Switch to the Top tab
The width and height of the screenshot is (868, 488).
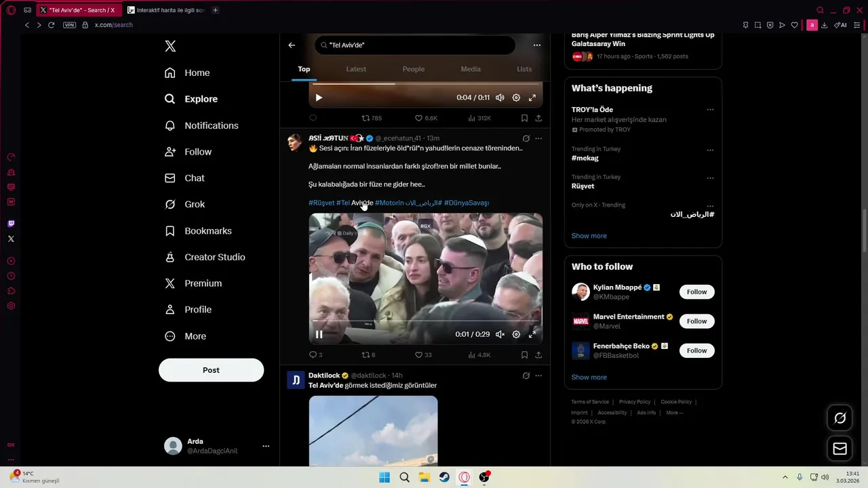[304, 69]
